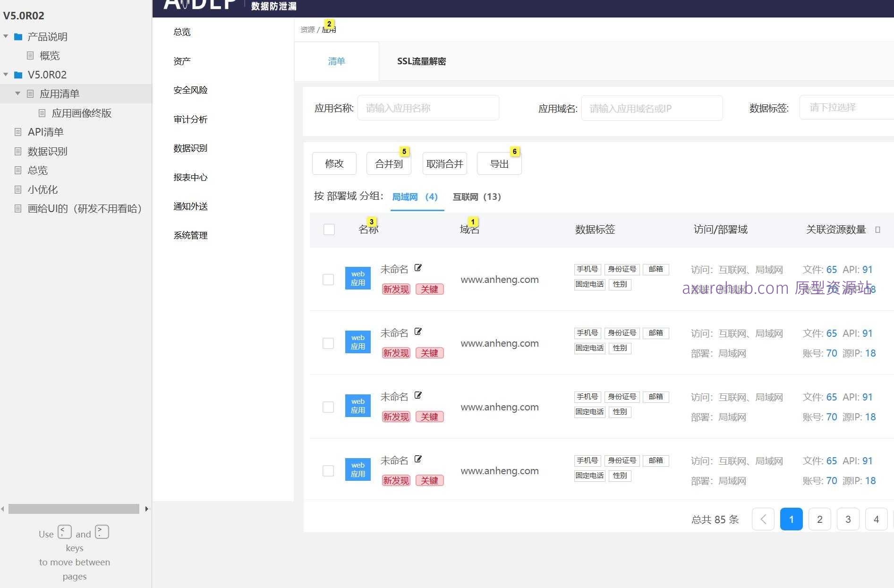
Task: Open 资产 in the main navigation menu
Action: 182,61
